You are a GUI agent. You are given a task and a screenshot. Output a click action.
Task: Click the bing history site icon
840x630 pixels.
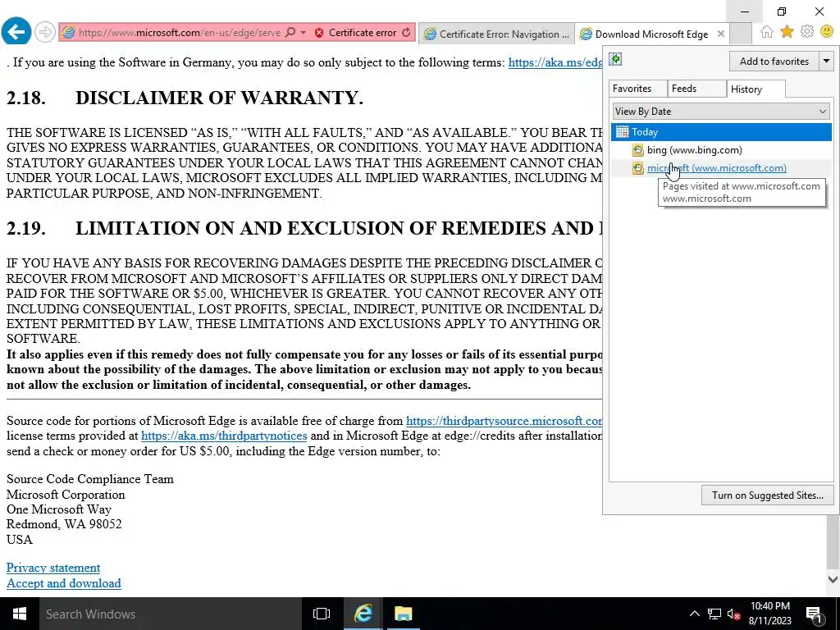tap(637, 151)
